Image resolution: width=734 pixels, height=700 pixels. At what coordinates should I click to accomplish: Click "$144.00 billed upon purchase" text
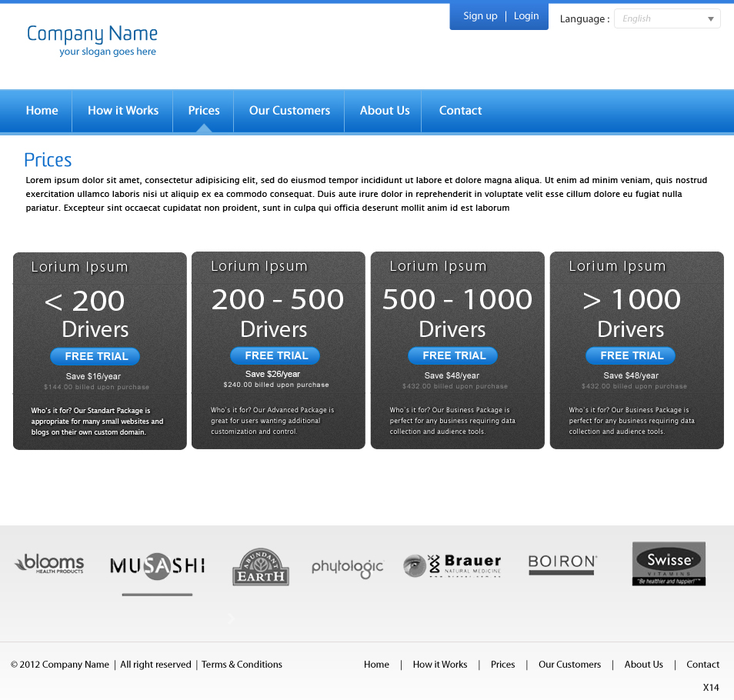pos(96,387)
